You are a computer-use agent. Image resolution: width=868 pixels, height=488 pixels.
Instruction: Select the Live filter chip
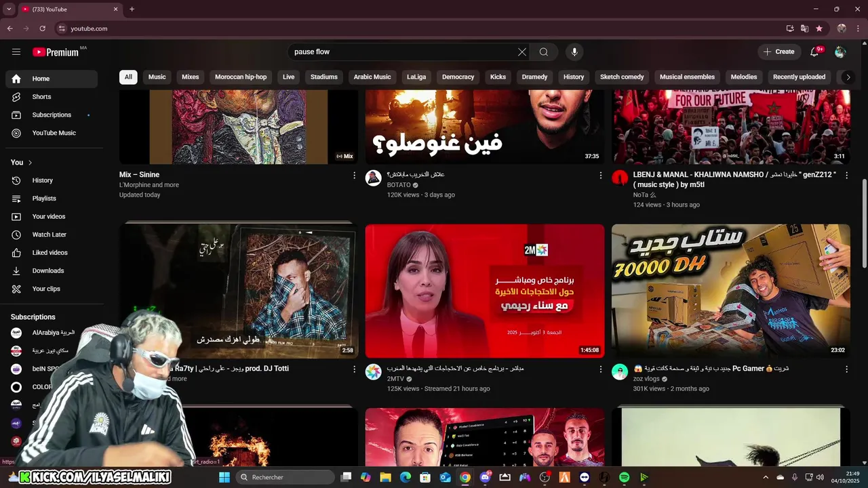point(289,77)
